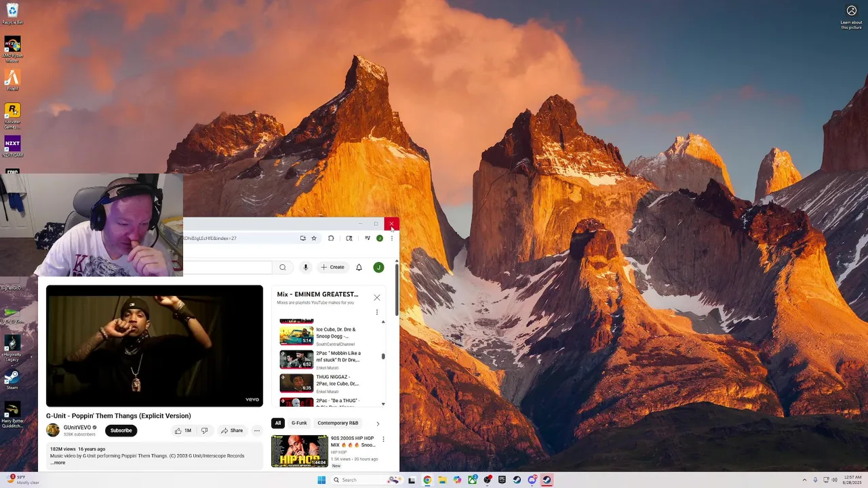Subscribe to GUnitVEVO channel

coord(121,430)
